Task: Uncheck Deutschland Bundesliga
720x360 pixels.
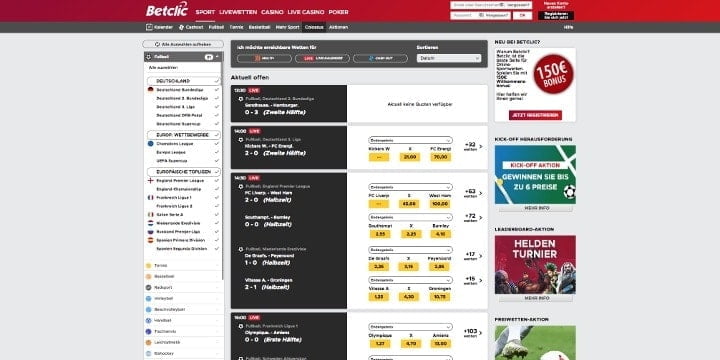Action: (217, 90)
